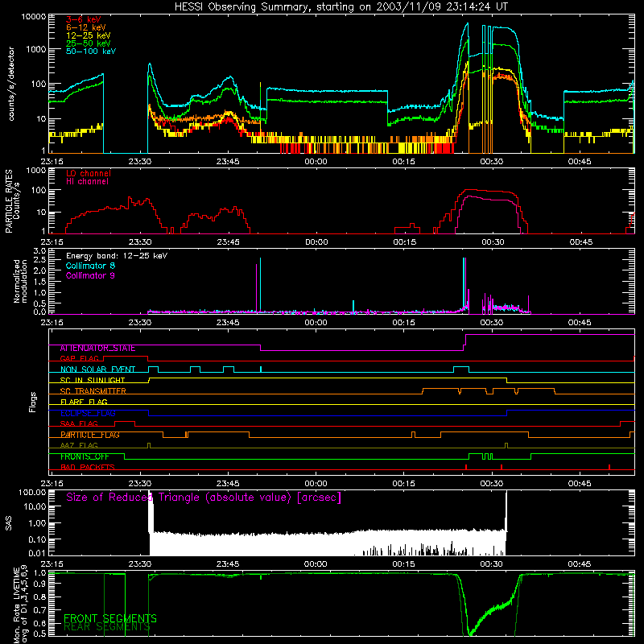The height and width of the screenshot is (644, 644).
Task: Select the ECLIPSE_FLAG label
Action: point(88,413)
